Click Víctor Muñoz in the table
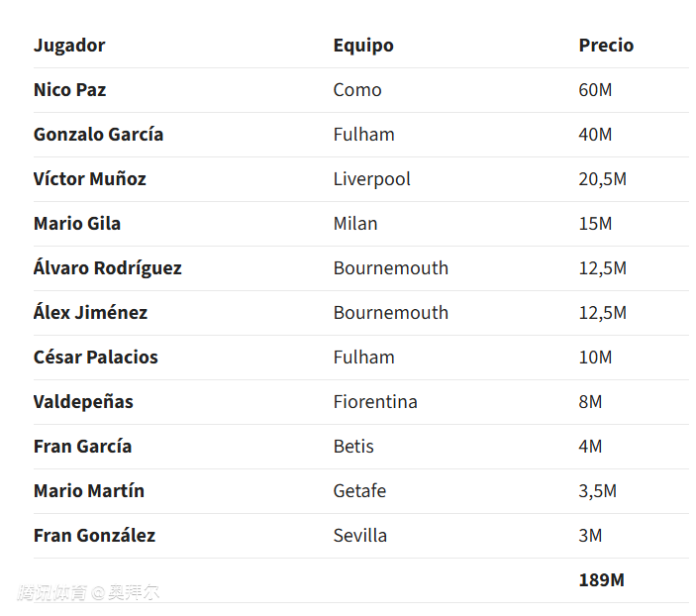 [90, 178]
